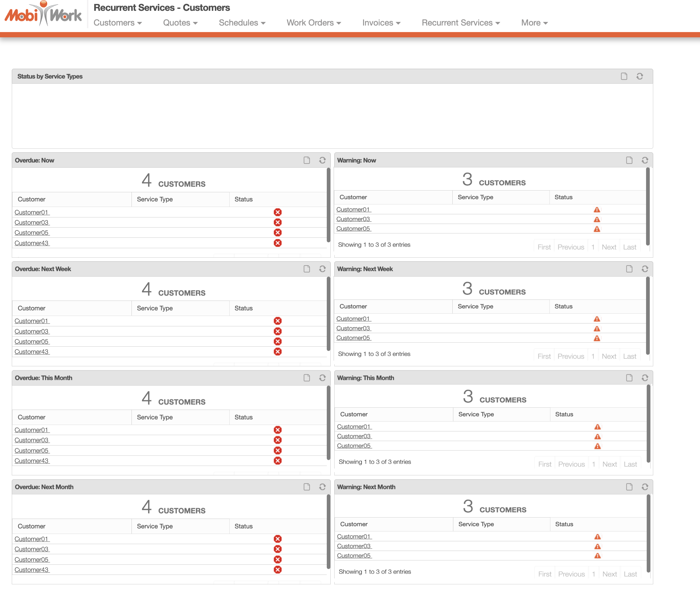Refresh the Status by Service Types panel
Screen dimensions: 700x603
click(639, 76)
